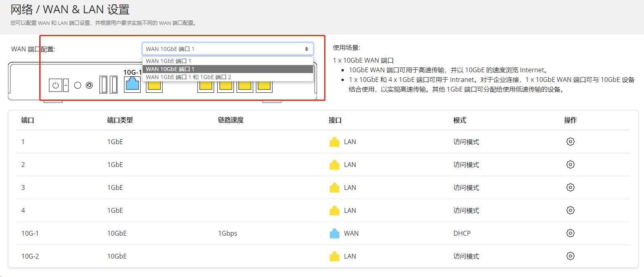This screenshot has height=277, width=644.
Task: Click blue 10G-1 port on device diagram
Action: pyautogui.click(x=132, y=85)
